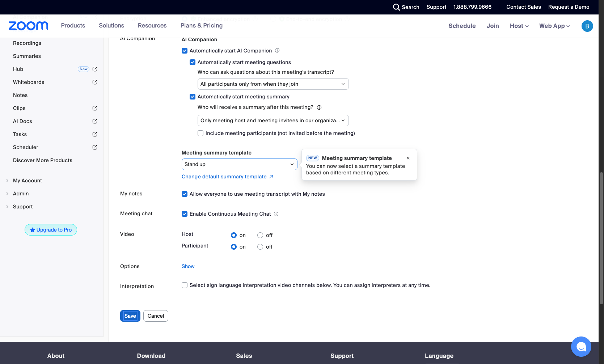Select Host video on radio button
604x364 pixels.
[234, 235]
